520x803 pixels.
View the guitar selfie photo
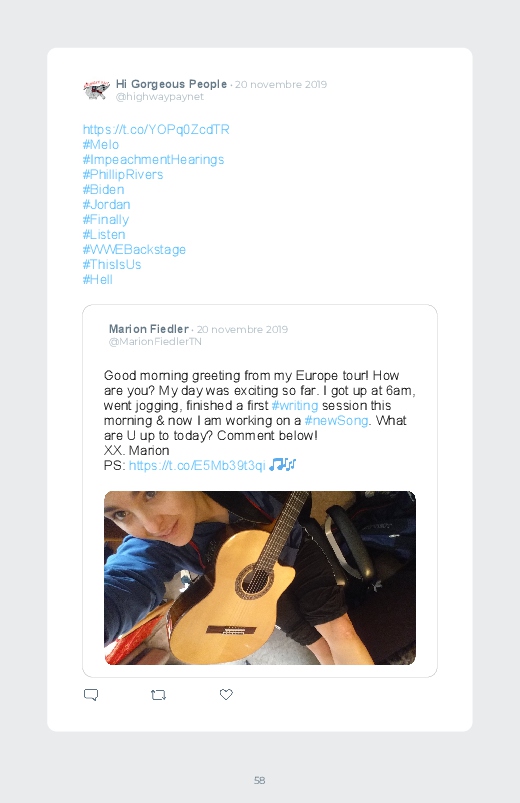click(x=260, y=578)
